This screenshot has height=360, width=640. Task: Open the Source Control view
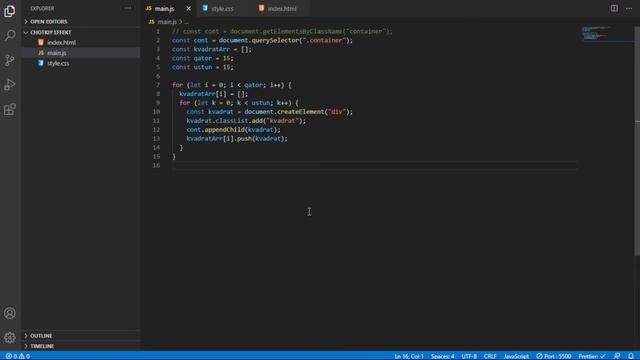pyautogui.click(x=10, y=60)
